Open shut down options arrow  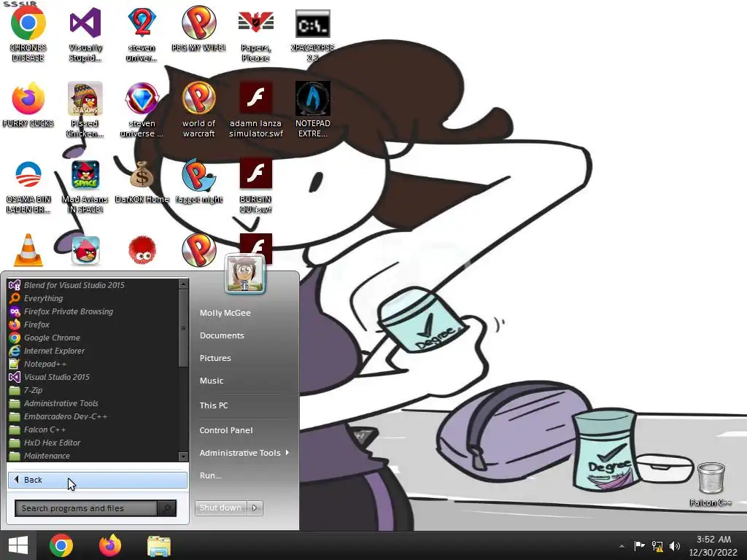[x=255, y=507]
